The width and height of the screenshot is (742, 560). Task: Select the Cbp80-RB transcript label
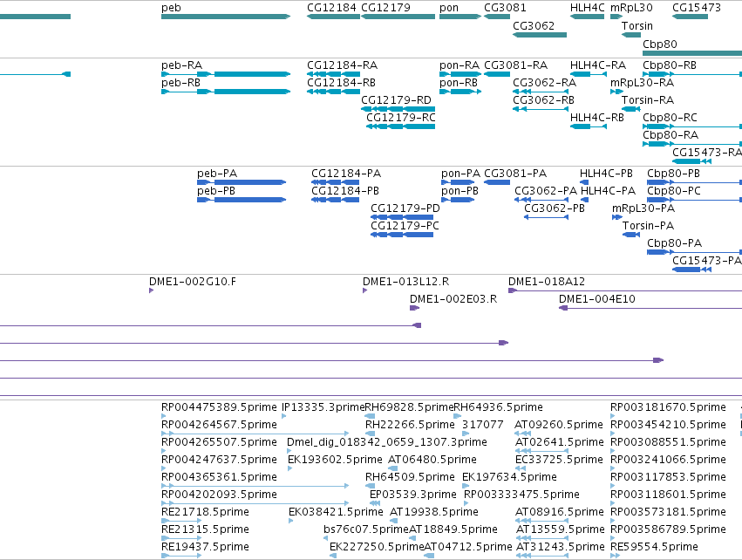click(x=670, y=65)
